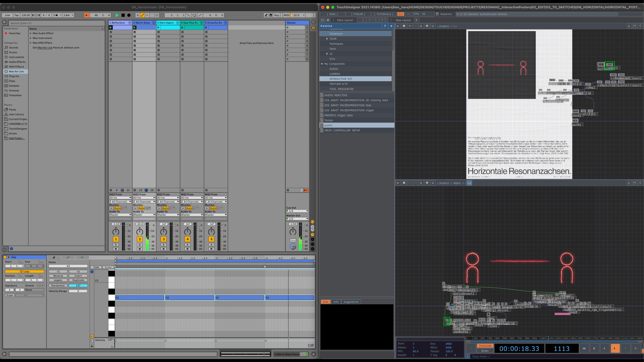
Task: Solo track 2 Warm Glass
Action: pyautogui.click(x=140, y=244)
